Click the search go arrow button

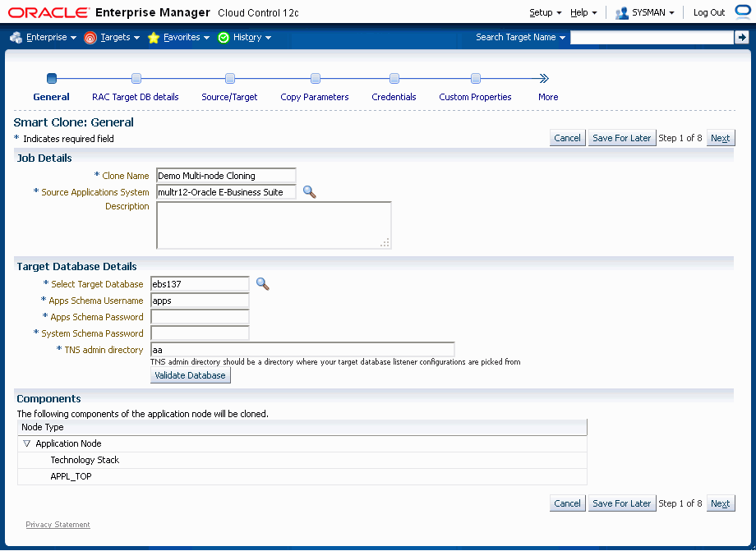(x=741, y=37)
